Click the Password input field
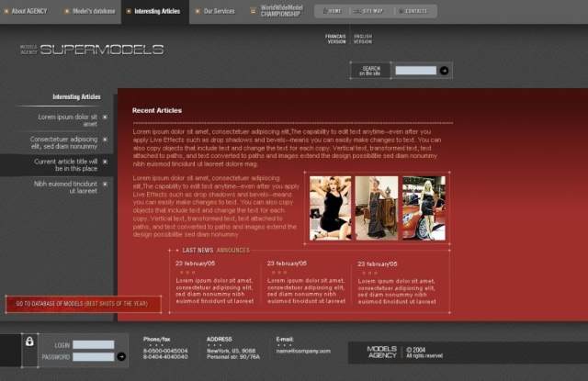 [94, 357]
